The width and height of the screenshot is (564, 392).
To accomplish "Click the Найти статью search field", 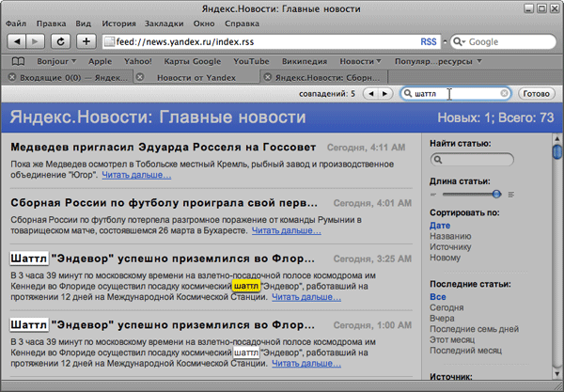I will [x=472, y=160].
